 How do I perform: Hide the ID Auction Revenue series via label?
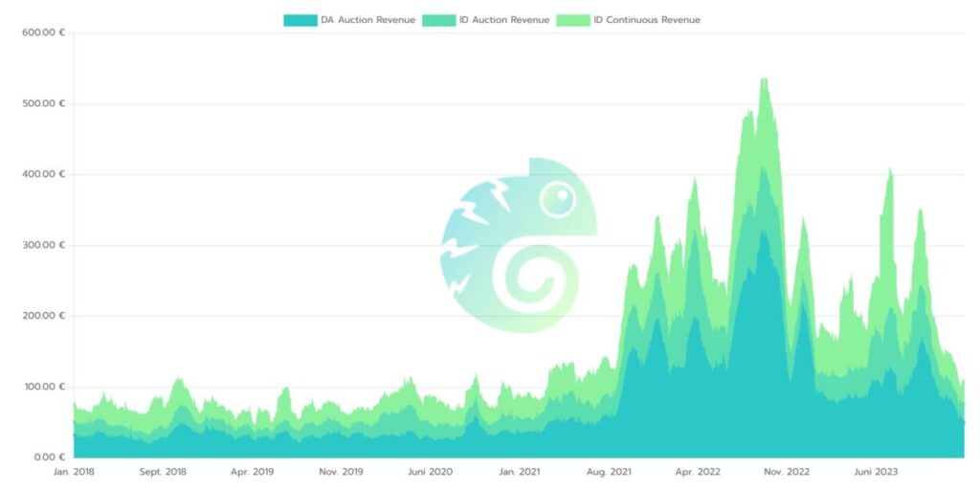point(504,20)
